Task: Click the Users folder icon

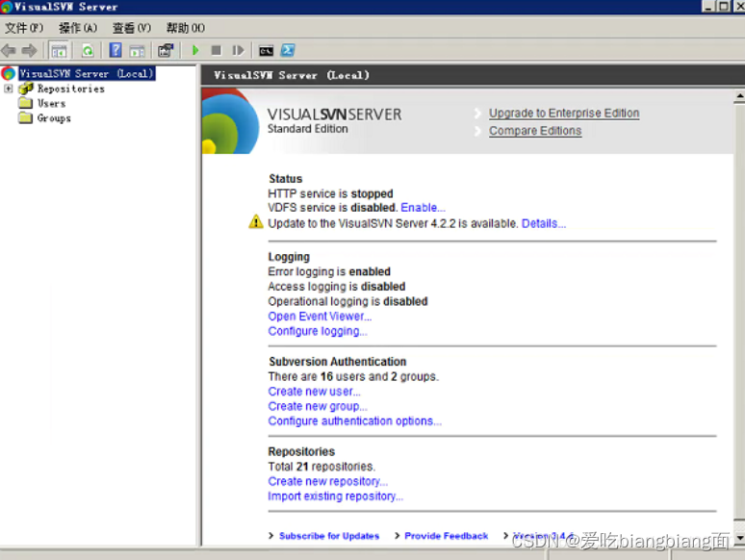Action: pyautogui.click(x=26, y=103)
